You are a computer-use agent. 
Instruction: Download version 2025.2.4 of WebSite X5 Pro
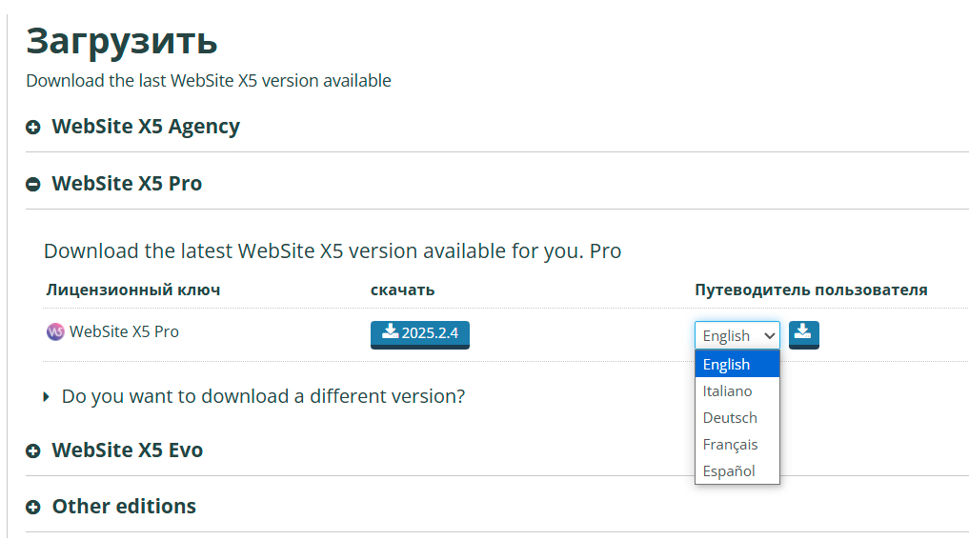[419, 334]
